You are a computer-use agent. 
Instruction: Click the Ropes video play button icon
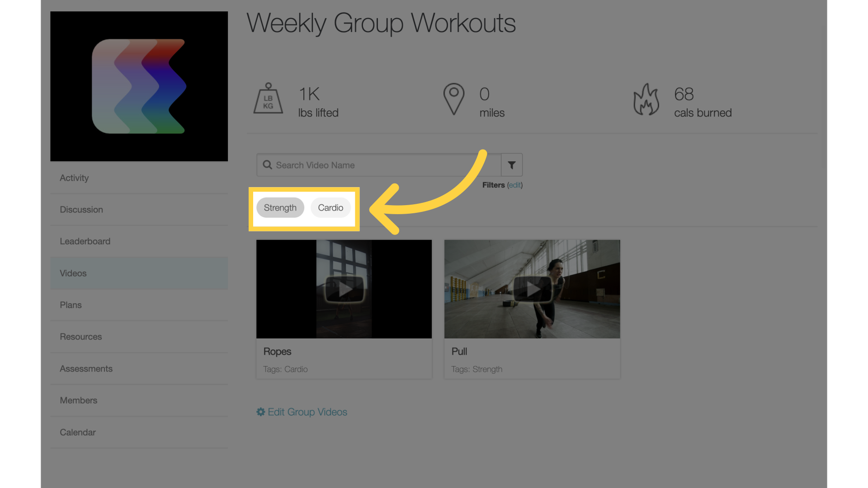click(x=344, y=289)
